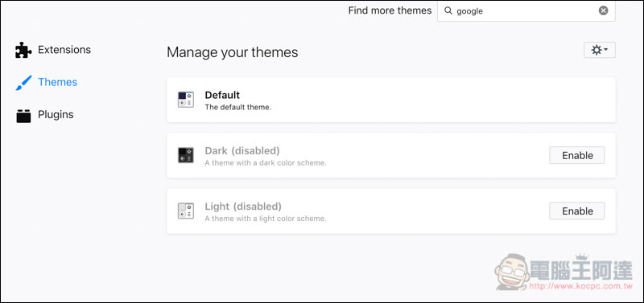Click the Light theme preview icon

point(186,211)
